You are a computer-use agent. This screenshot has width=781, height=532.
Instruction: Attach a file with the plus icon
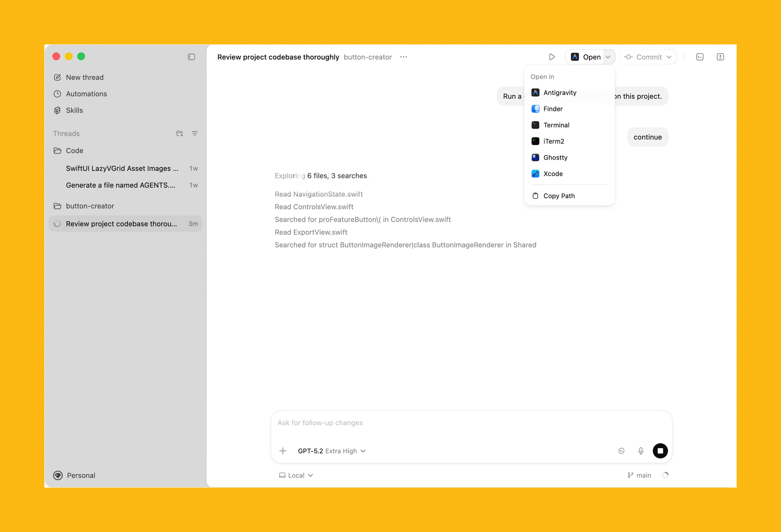(x=283, y=451)
